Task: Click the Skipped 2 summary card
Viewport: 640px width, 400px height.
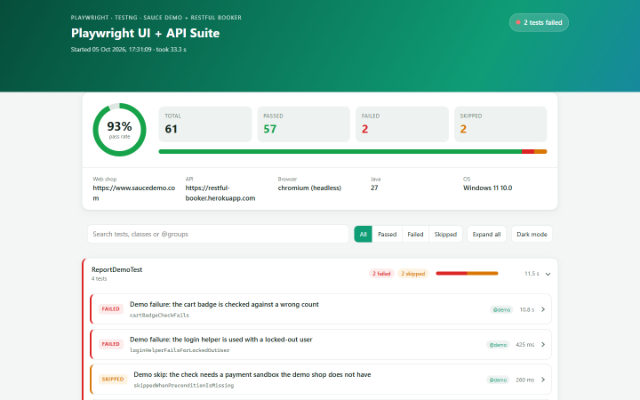Action: tap(500, 124)
